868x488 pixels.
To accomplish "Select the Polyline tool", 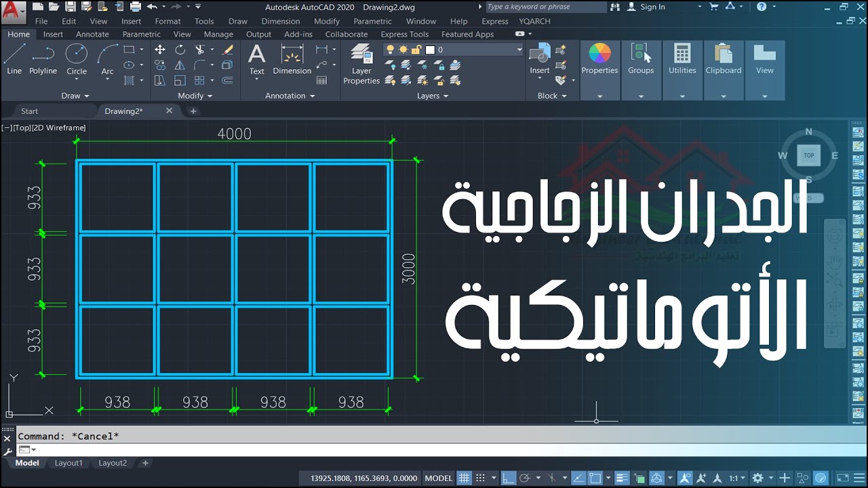I will [43, 59].
